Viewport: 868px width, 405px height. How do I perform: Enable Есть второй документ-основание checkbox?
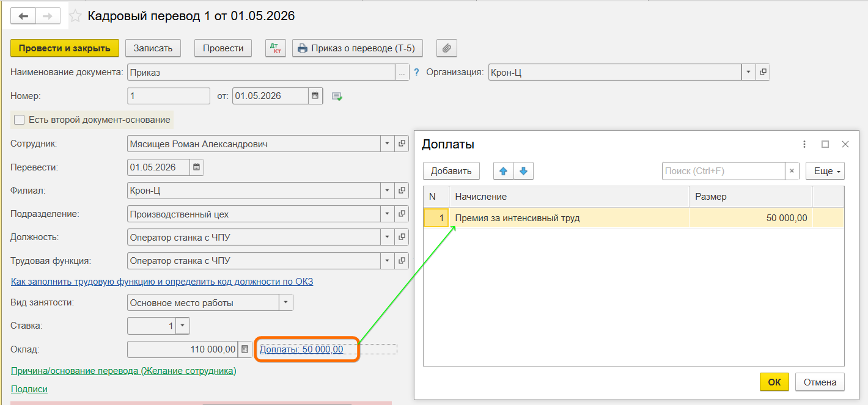(19, 120)
